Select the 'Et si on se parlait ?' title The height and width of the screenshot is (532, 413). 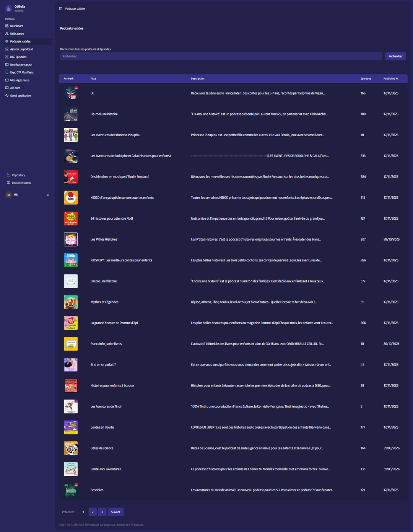pos(103,365)
